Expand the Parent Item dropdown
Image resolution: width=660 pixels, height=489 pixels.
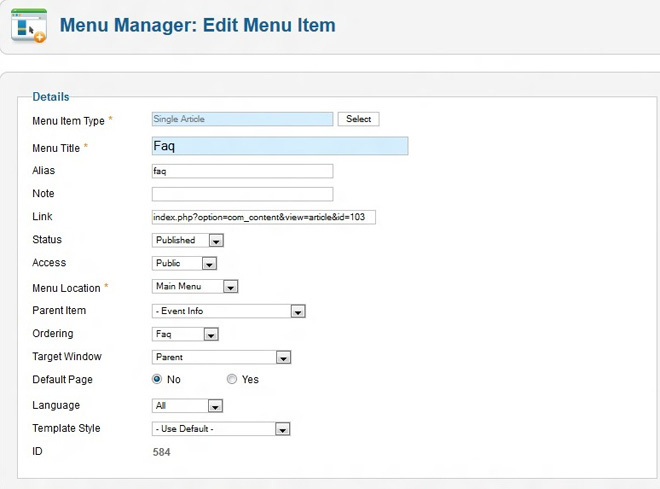coord(228,311)
